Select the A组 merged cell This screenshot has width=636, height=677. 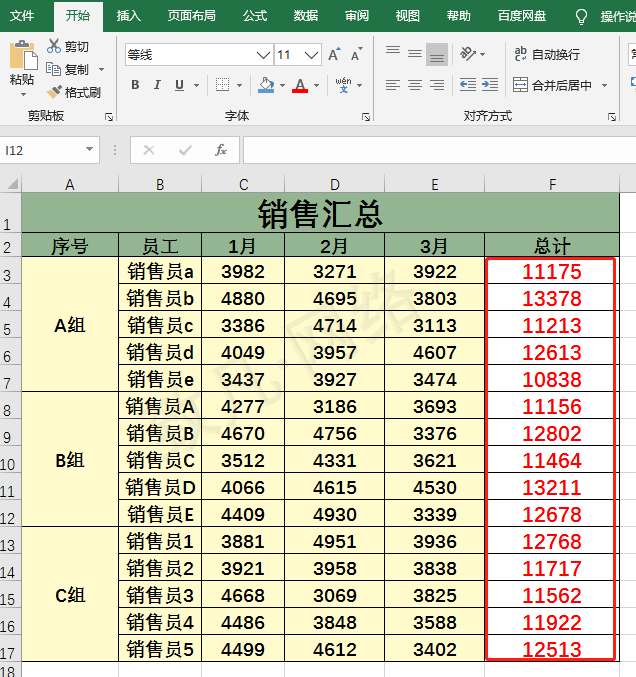70,325
